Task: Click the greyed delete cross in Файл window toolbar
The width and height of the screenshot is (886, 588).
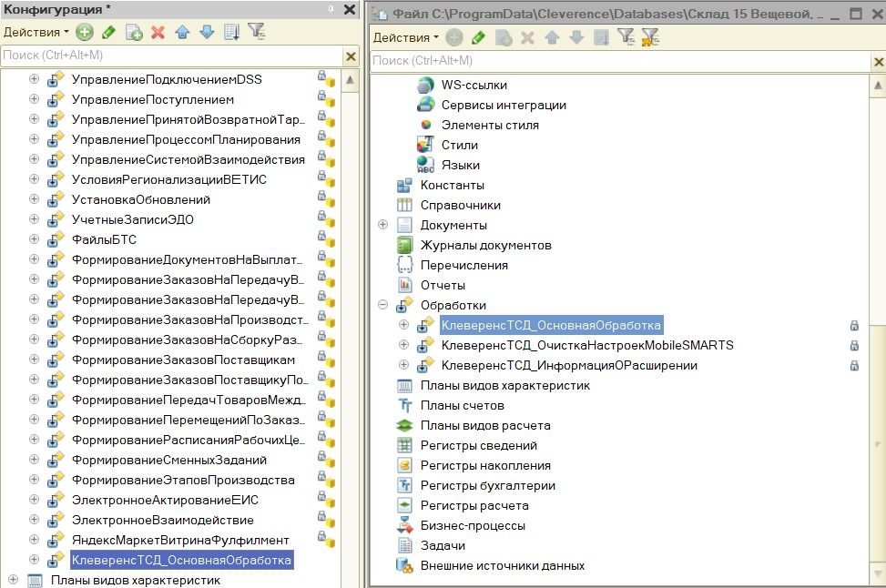Action: (528, 38)
